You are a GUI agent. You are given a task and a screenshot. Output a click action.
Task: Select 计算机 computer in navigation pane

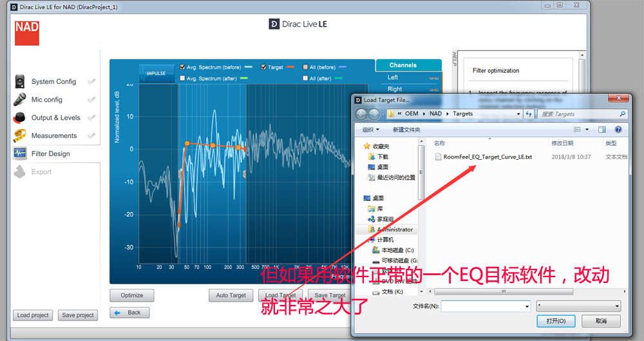(x=381, y=240)
